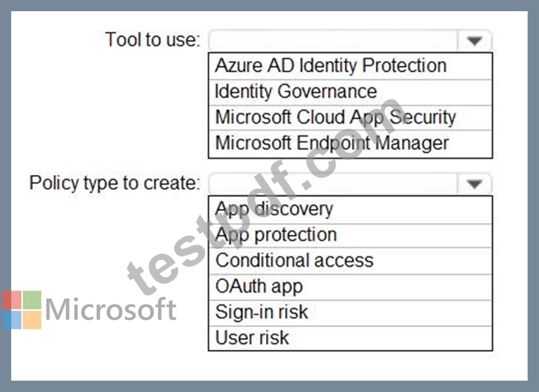
Task: Click the red square in Microsoft logo
Action: click(12, 300)
